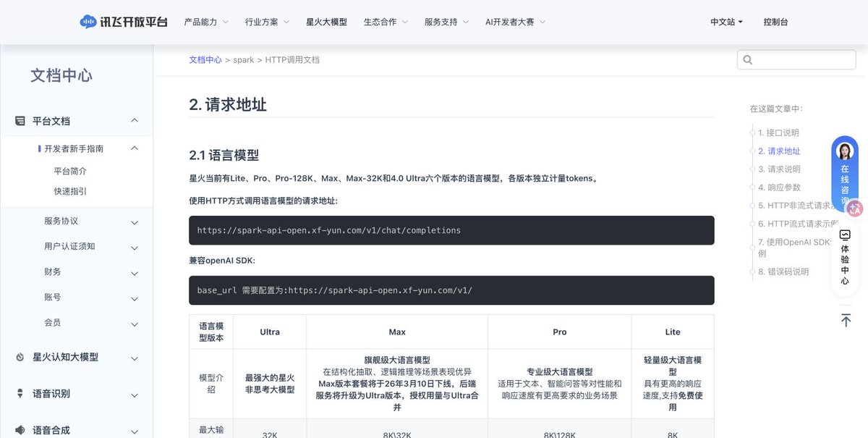Click the chat/completions URL code block
868x438 pixels.
[451, 230]
